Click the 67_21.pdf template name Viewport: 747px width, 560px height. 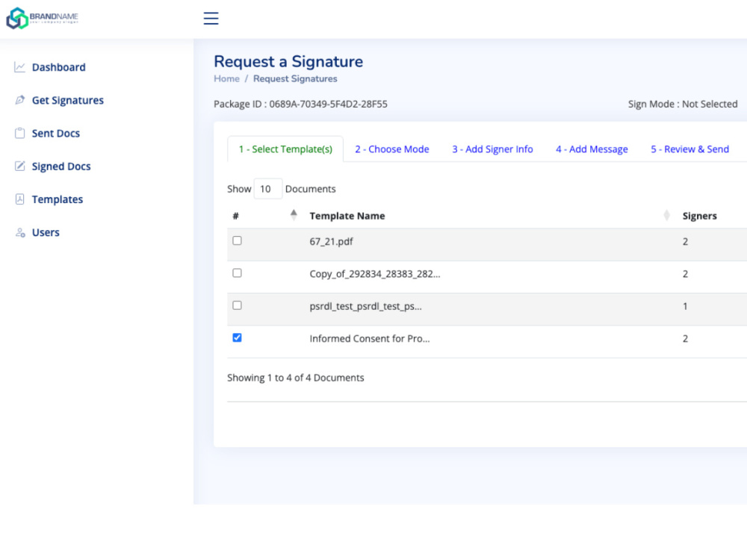331,241
